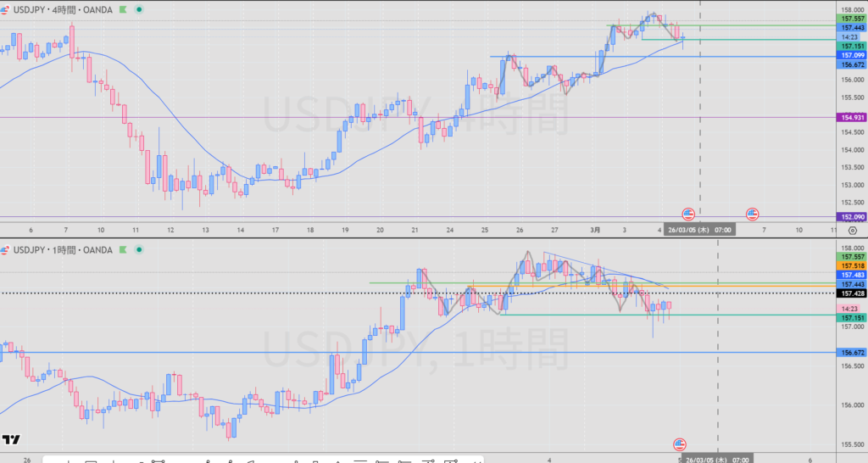The image size is (868, 463).
Task: Click the 154.931 purple price label
Action: (851, 118)
